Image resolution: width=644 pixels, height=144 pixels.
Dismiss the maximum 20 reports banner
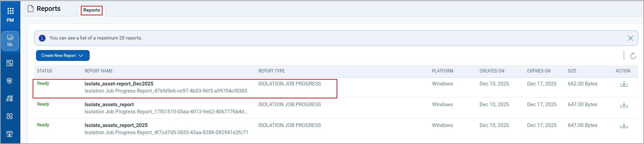[630, 38]
